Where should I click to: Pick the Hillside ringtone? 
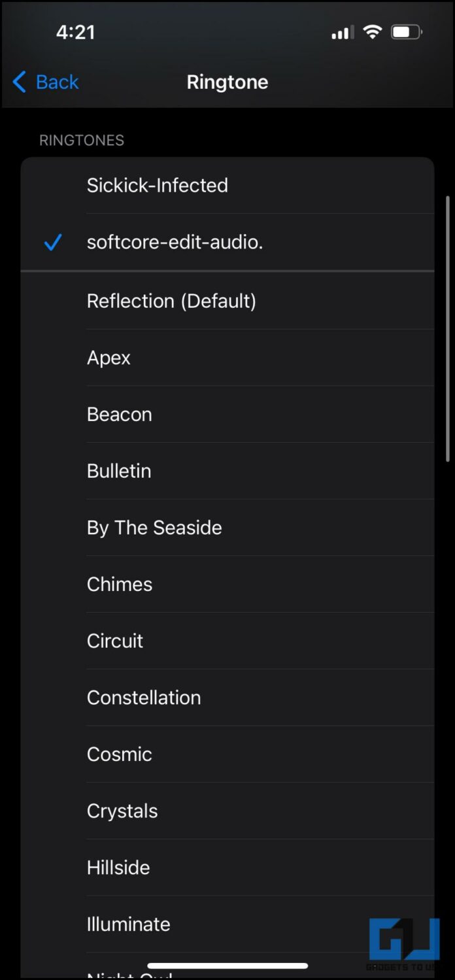pyautogui.click(x=118, y=868)
